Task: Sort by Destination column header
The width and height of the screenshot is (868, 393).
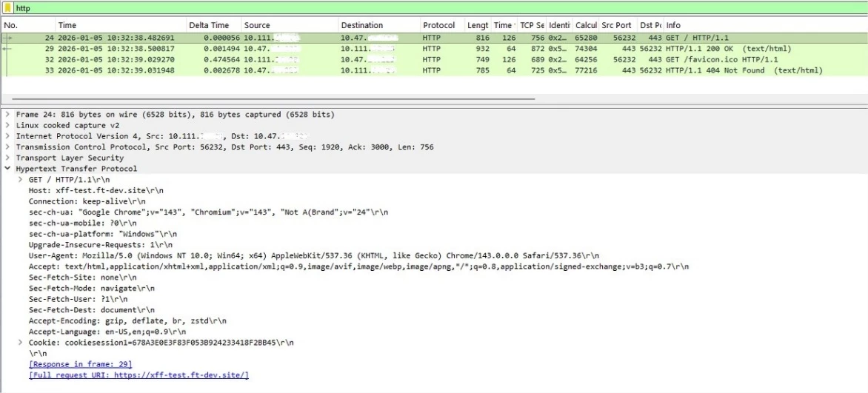Action: coord(378,25)
